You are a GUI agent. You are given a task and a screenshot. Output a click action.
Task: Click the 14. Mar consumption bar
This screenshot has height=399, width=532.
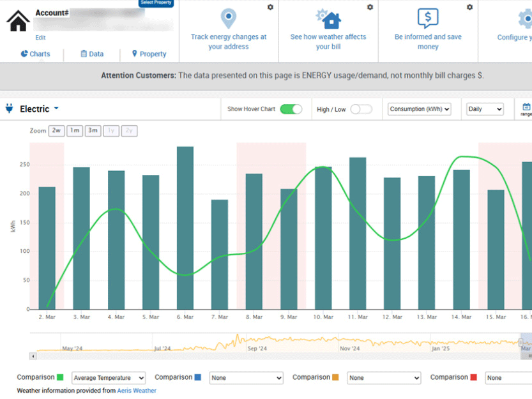461,239
